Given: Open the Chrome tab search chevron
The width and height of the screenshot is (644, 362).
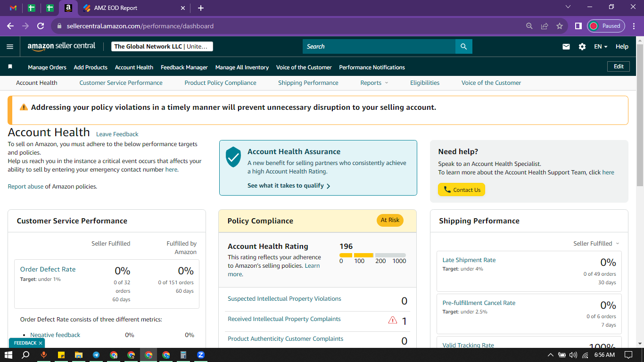Looking at the screenshot, I should tap(568, 7).
